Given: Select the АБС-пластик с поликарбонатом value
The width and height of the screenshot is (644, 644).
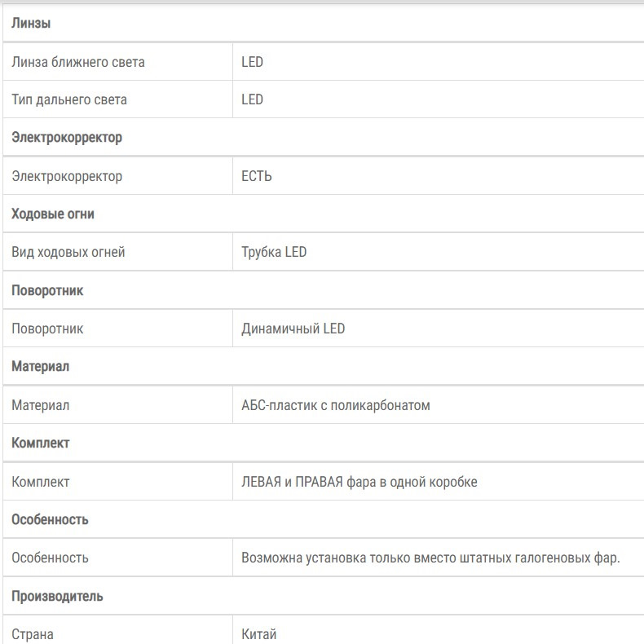Looking at the screenshot, I should 336,405.
